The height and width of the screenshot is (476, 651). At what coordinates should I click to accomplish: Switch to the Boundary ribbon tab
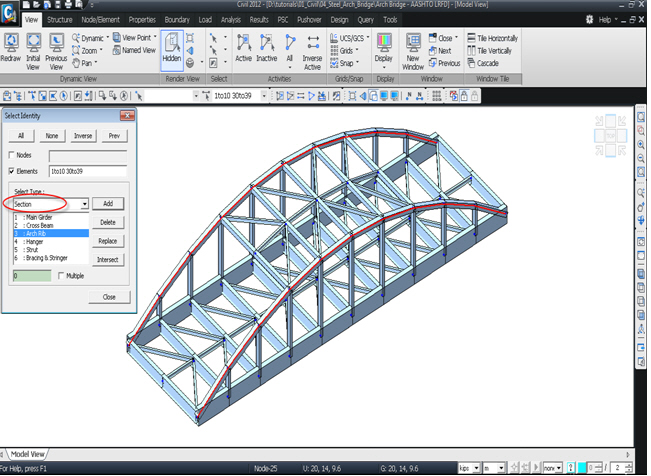tap(177, 19)
